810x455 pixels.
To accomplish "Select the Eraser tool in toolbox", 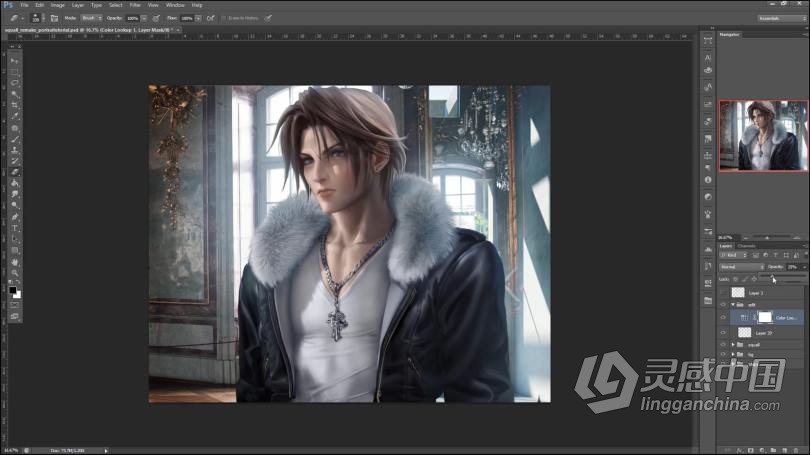I will 14,172.
